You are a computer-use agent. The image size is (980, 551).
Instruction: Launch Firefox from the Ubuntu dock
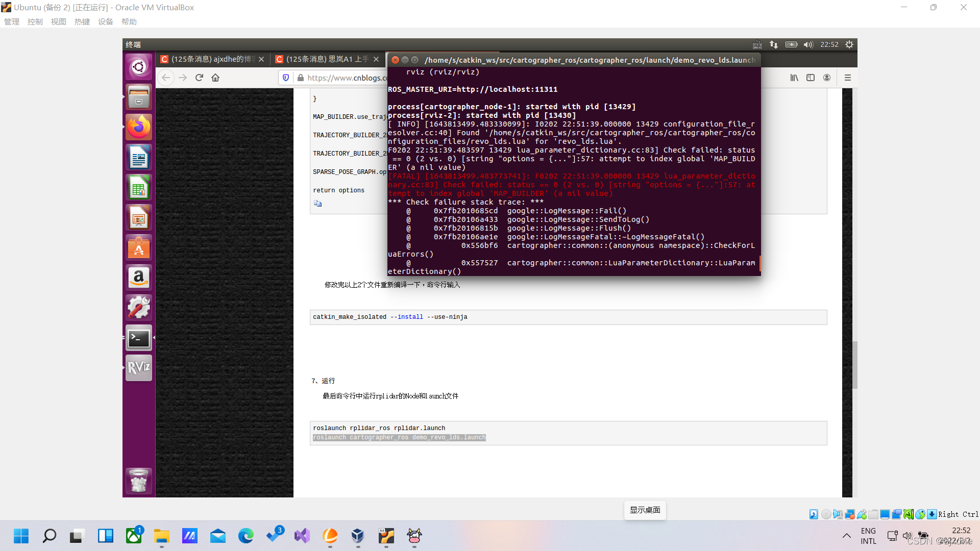139,127
